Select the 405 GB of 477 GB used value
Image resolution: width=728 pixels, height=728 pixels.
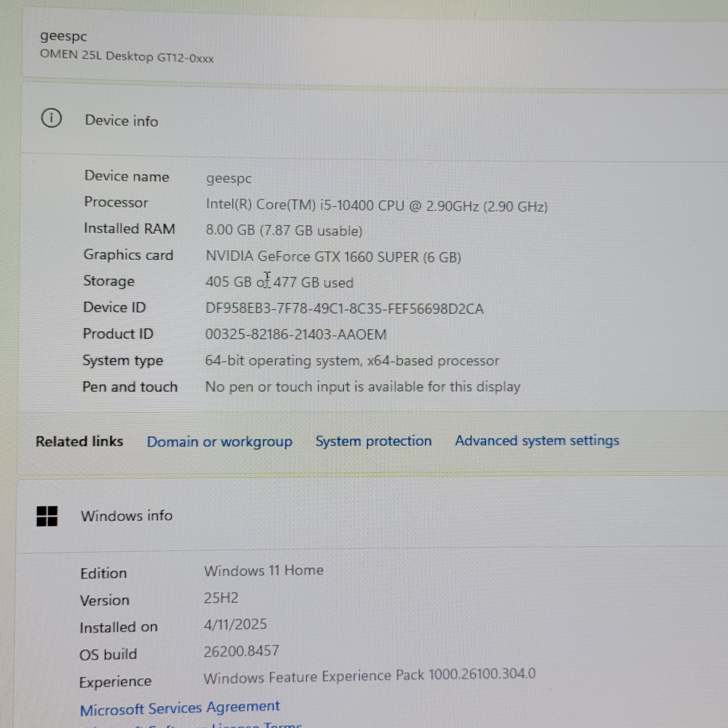click(279, 282)
